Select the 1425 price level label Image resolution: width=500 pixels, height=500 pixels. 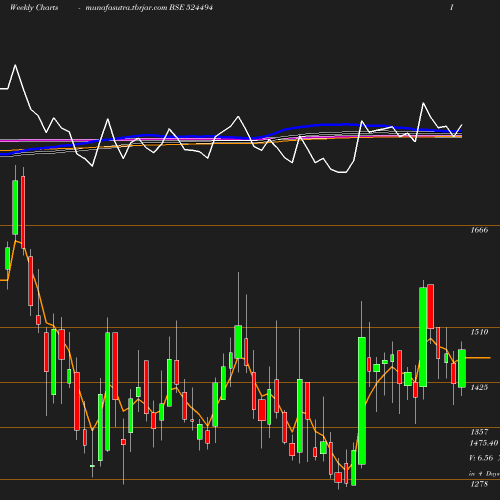pos(479,387)
